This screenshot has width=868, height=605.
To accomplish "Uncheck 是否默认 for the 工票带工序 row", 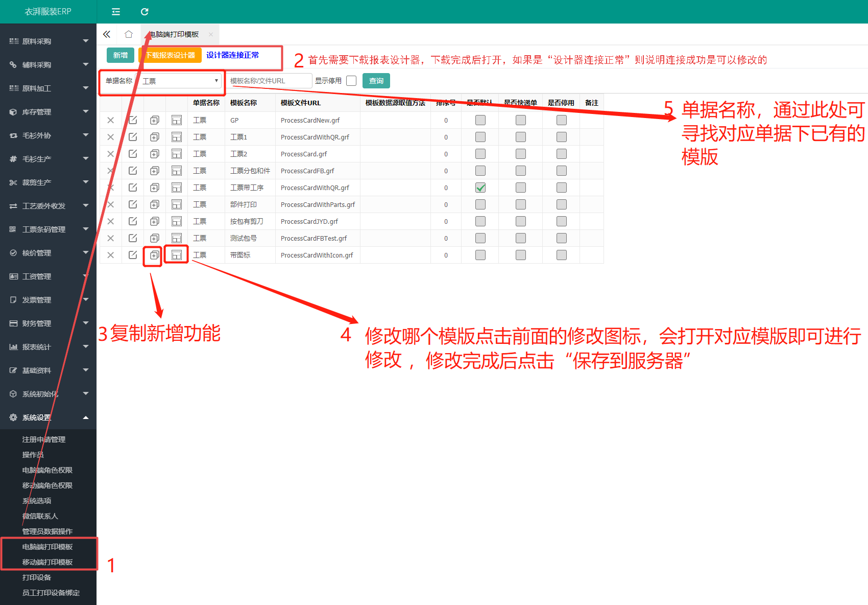I will pyautogui.click(x=480, y=188).
